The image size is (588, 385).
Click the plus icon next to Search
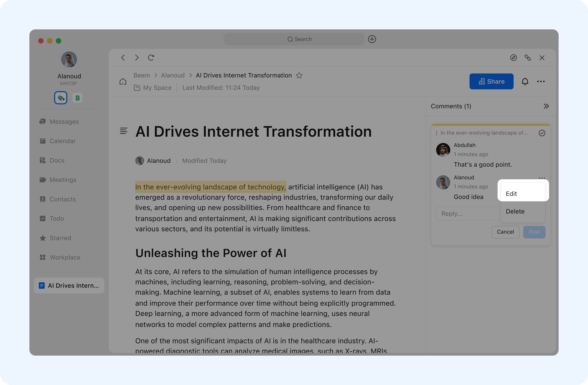[372, 39]
